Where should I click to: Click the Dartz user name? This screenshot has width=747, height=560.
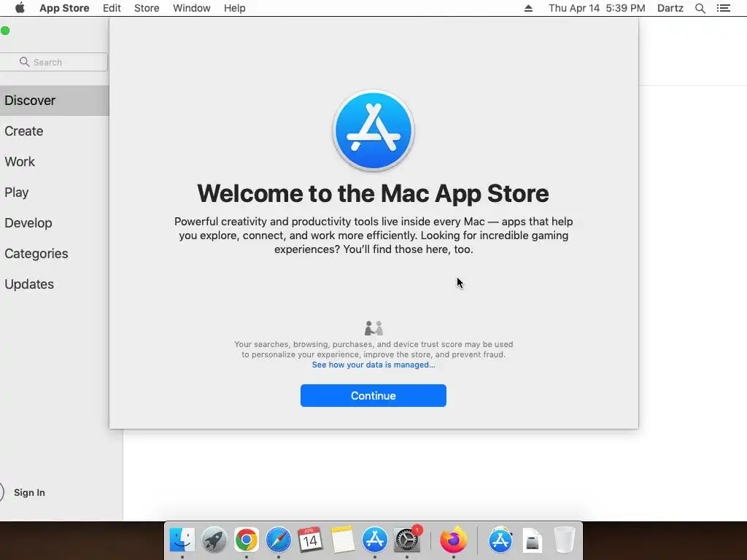670,8
